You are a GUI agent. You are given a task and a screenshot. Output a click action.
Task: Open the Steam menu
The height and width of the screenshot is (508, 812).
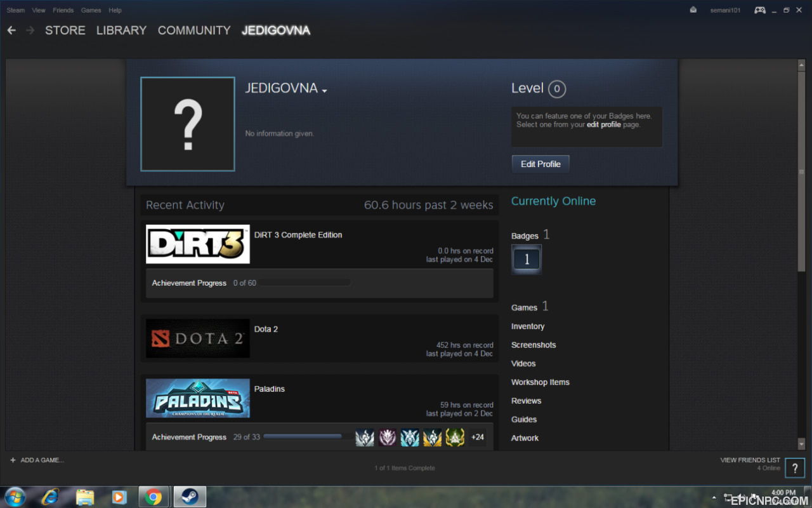[x=16, y=10]
